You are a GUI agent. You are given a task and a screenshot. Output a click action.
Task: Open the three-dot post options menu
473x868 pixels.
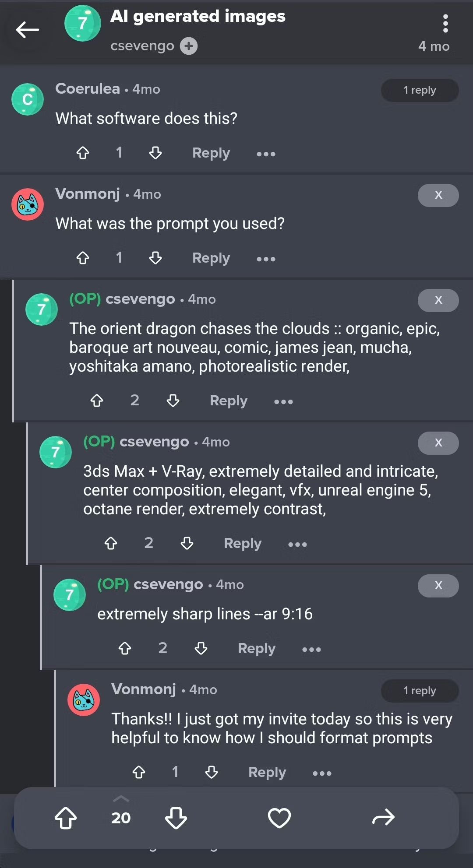pos(445,24)
